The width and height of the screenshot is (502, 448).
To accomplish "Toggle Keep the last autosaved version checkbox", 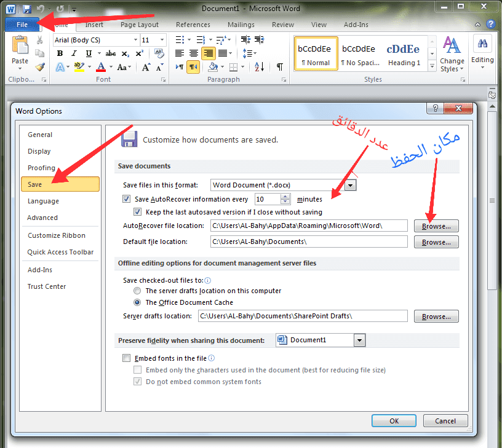I will click(x=138, y=212).
